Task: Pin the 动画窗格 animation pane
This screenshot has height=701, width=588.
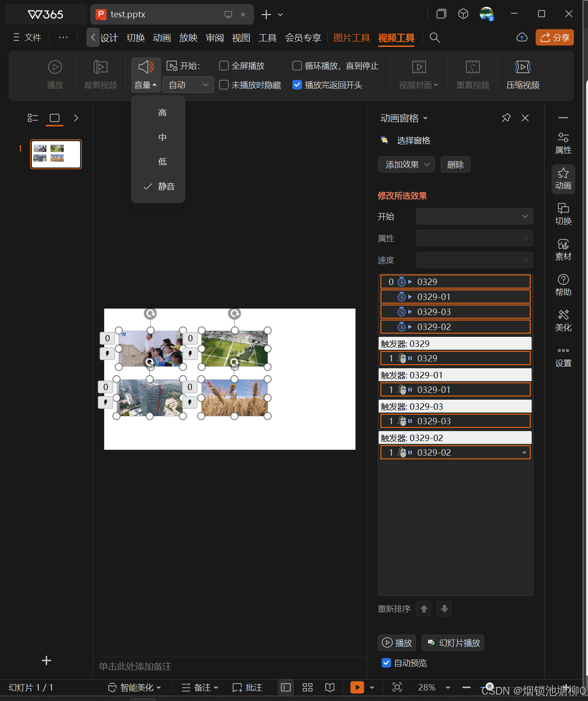Action: (x=506, y=118)
